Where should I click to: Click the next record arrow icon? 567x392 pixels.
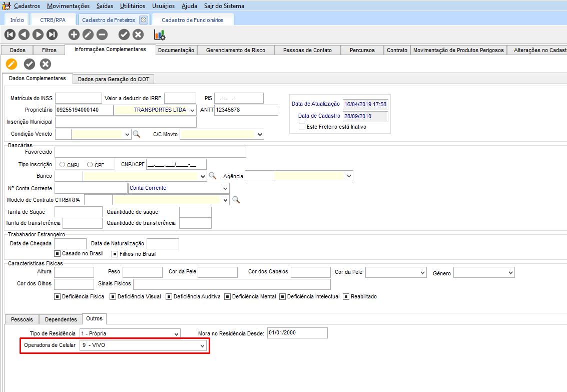tap(38, 35)
